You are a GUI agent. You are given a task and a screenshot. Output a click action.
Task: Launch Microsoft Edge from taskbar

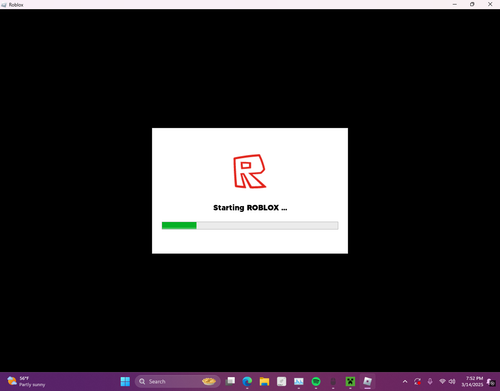coord(247,381)
